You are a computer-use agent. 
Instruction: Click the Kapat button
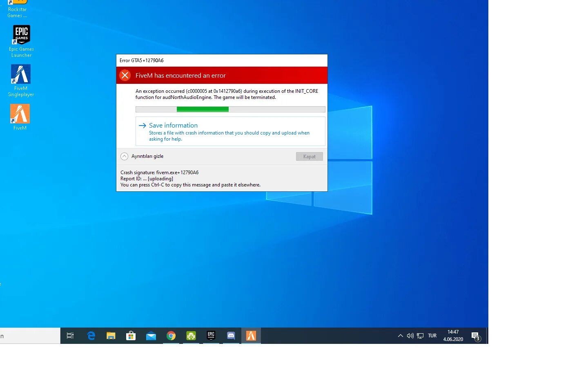pos(309,157)
